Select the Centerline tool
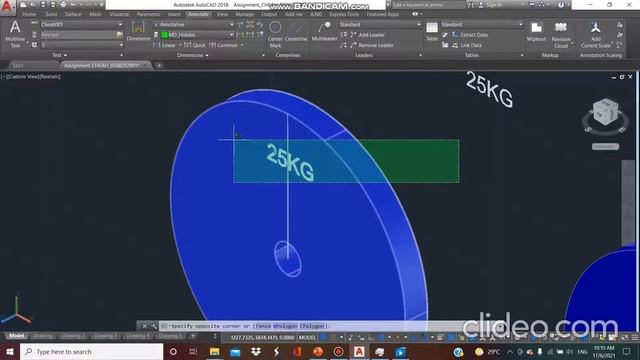 click(296, 32)
